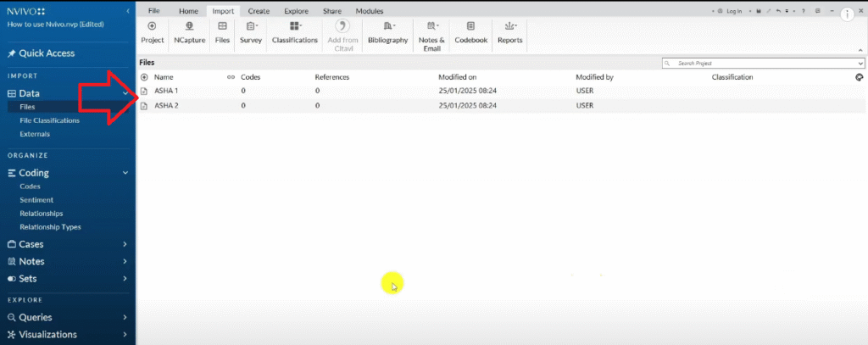868x345 pixels.
Task: Switch to the Share ribbon tab
Action: click(x=332, y=11)
